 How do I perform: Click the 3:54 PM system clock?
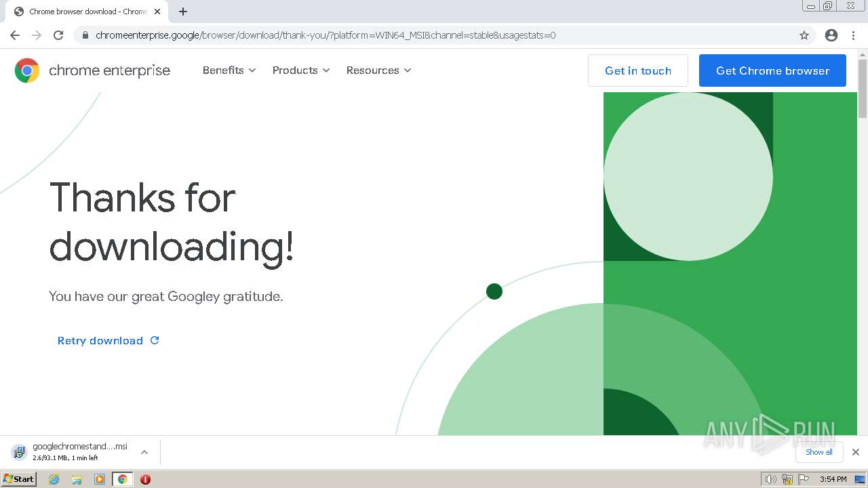833,479
